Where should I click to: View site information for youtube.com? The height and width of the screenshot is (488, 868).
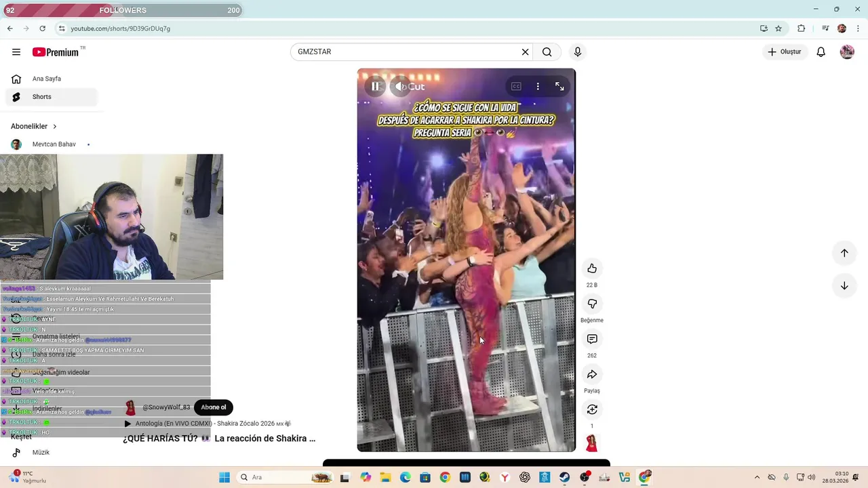pos(61,28)
